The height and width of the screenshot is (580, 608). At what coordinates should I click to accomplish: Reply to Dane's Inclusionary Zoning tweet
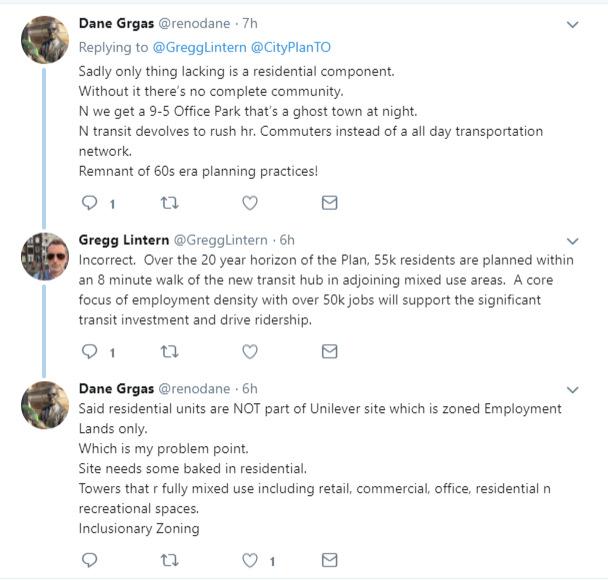click(x=88, y=560)
